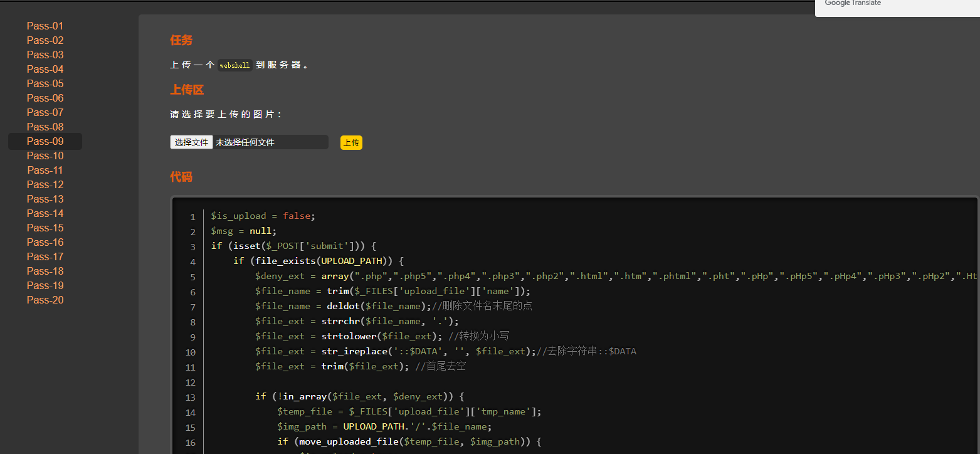
Task: Open Pass-07 challenge
Action: 45,112
